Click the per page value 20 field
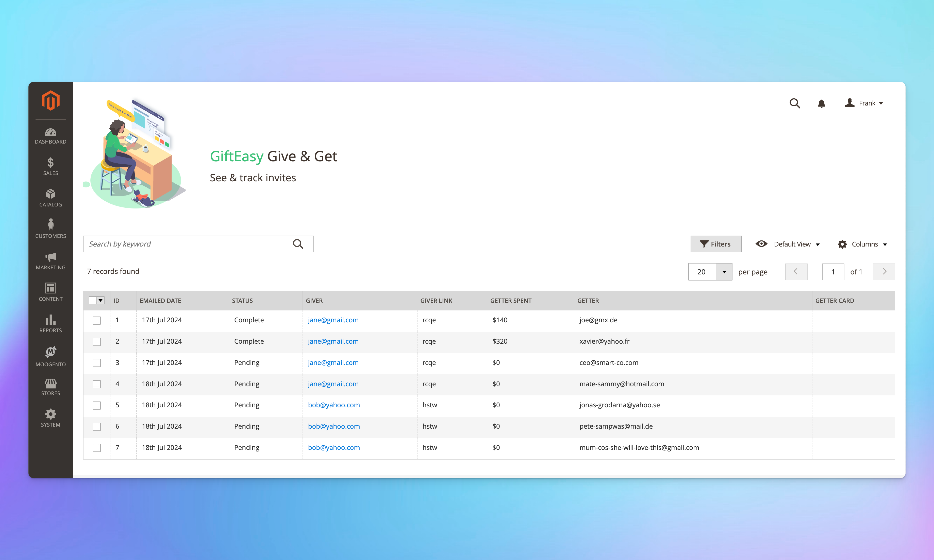The height and width of the screenshot is (560, 934). (x=702, y=272)
